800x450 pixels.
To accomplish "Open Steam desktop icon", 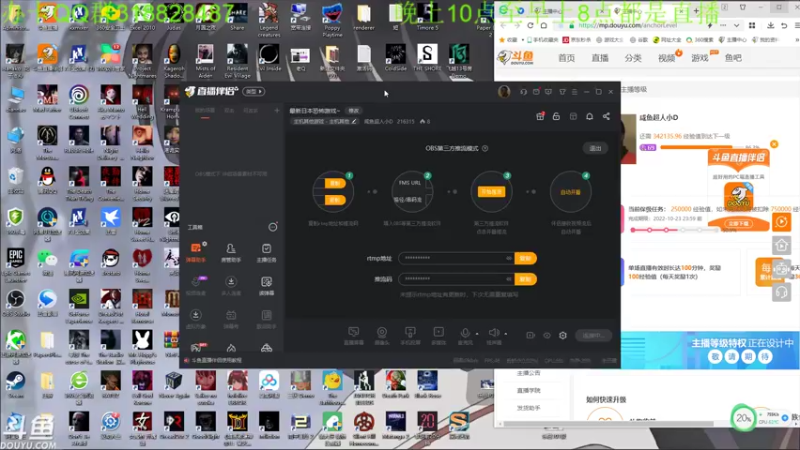I will click(x=15, y=384).
